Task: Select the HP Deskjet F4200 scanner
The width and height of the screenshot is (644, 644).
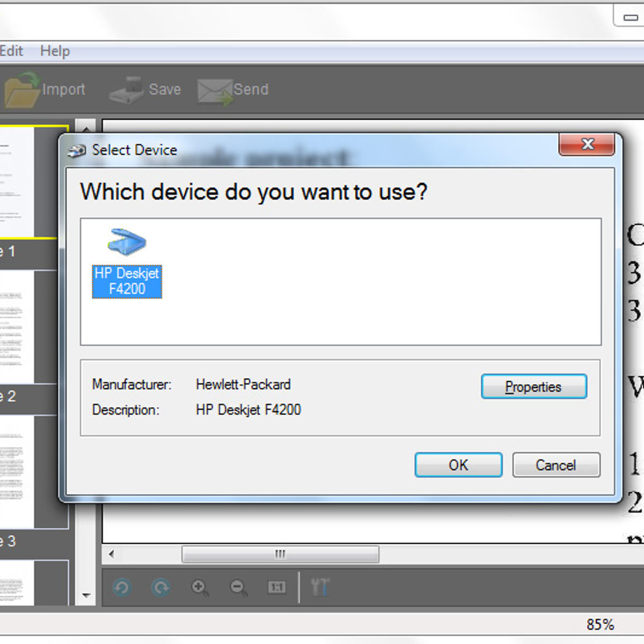Action: coord(127,264)
